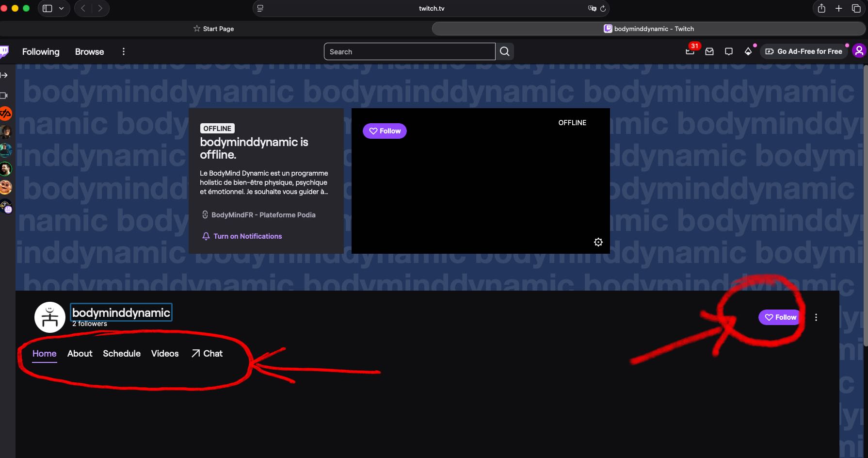Open the whispers chat bubble icon
The image size is (868, 458).
coord(728,51)
